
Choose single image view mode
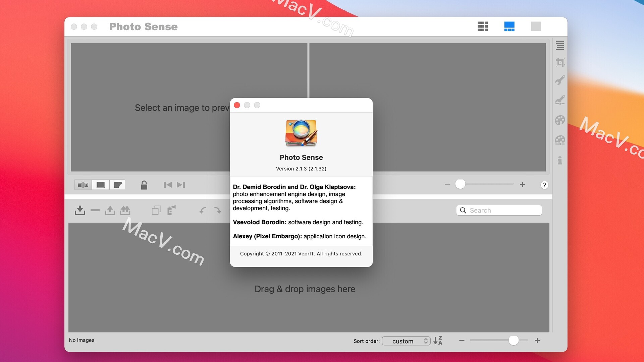(x=101, y=185)
